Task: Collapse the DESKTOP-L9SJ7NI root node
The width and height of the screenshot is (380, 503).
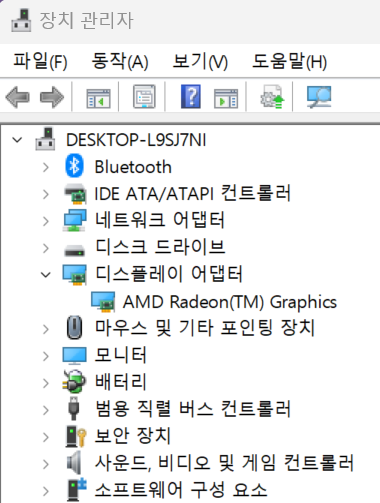Action: pyautogui.click(x=17, y=140)
